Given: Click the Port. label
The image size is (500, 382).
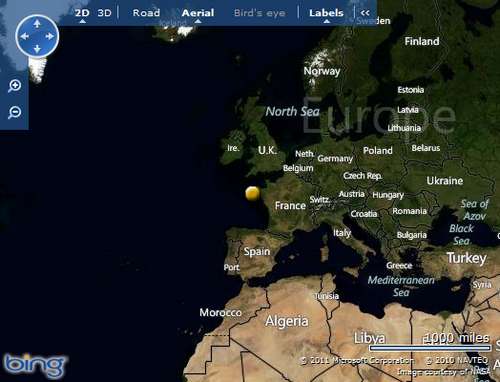Looking at the screenshot, I should click(x=232, y=268).
